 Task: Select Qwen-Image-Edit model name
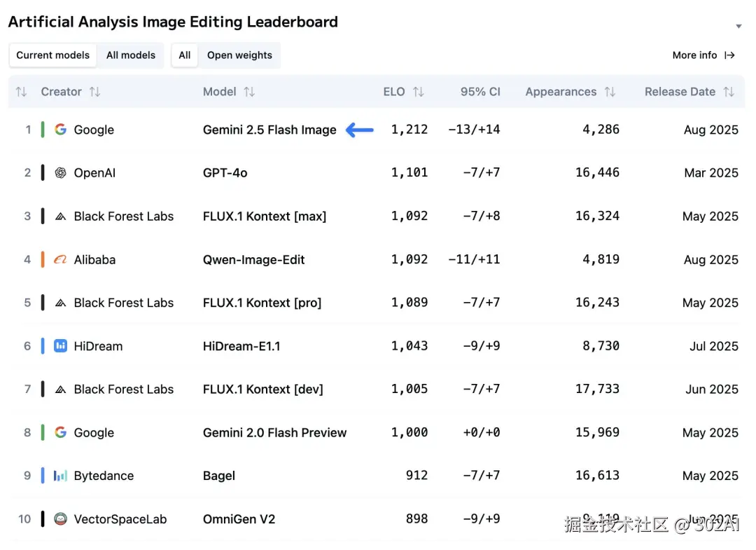(x=253, y=259)
